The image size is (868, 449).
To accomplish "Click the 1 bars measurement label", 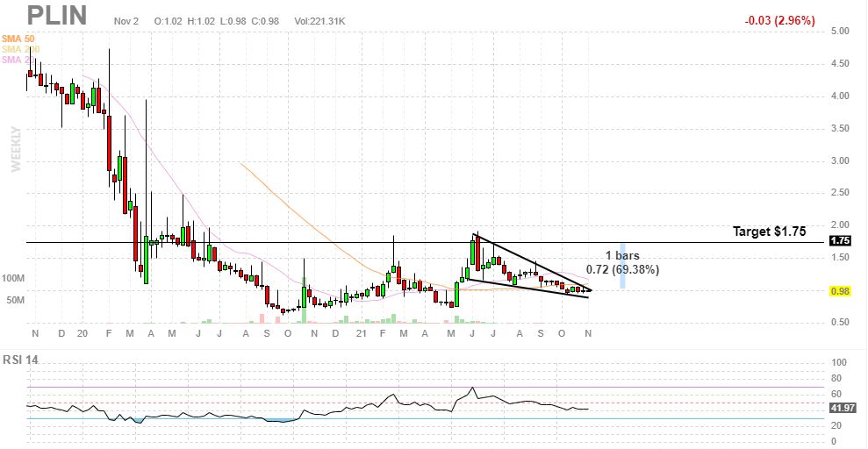I will [x=622, y=256].
